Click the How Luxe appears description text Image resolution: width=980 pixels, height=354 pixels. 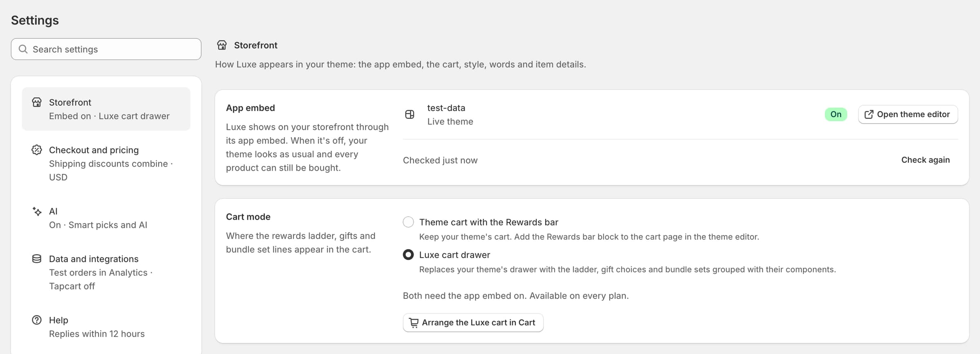pos(401,64)
